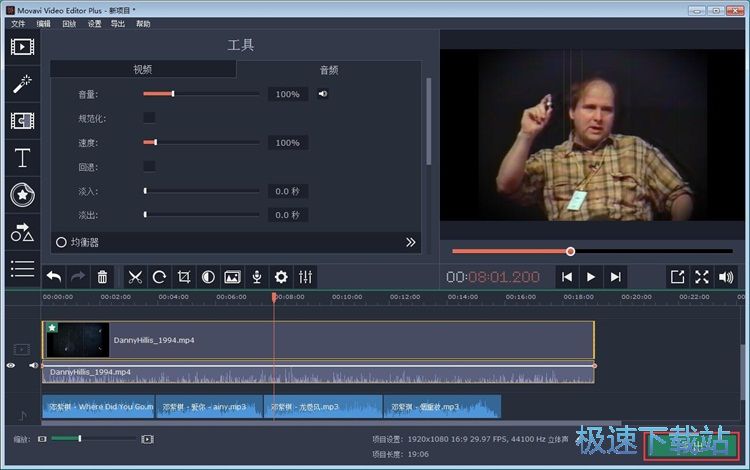
Task: Split clip with scissors icon
Action: click(x=135, y=277)
